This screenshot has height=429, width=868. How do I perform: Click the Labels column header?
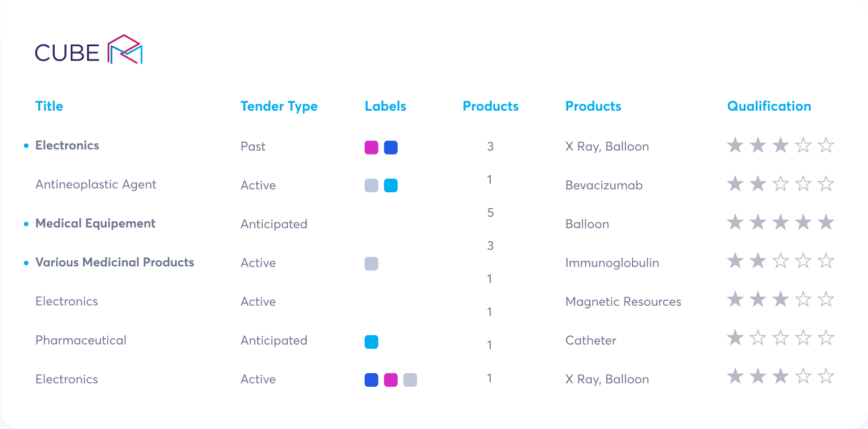385,106
